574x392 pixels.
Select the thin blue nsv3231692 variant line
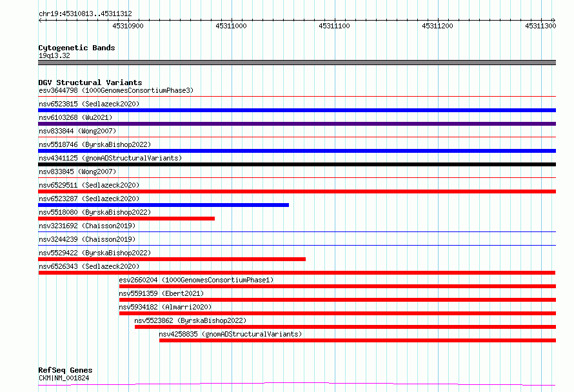tap(297, 231)
